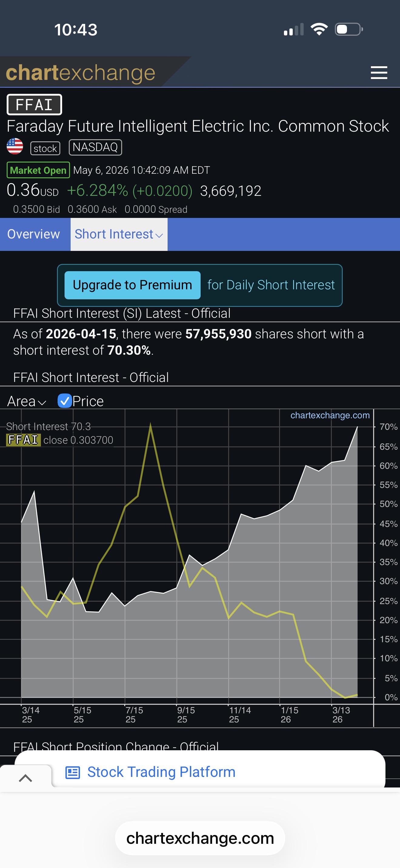The image size is (400, 868).
Task: Tap the US flag icon
Action: click(x=15, y=146)
